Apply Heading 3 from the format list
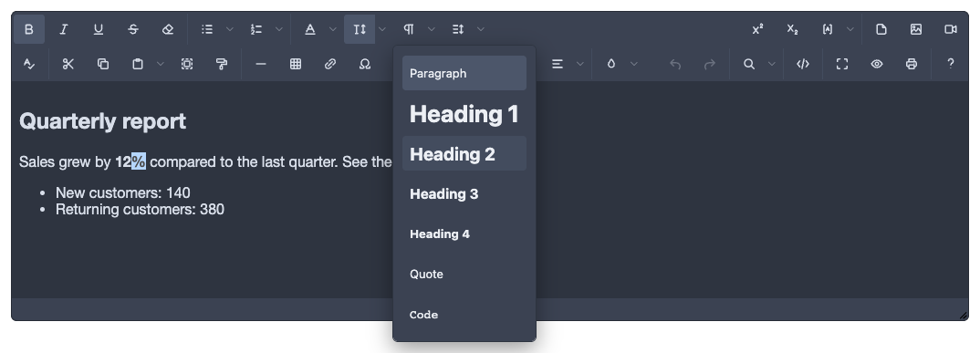The image size is (980, 353). click(464, 193)
